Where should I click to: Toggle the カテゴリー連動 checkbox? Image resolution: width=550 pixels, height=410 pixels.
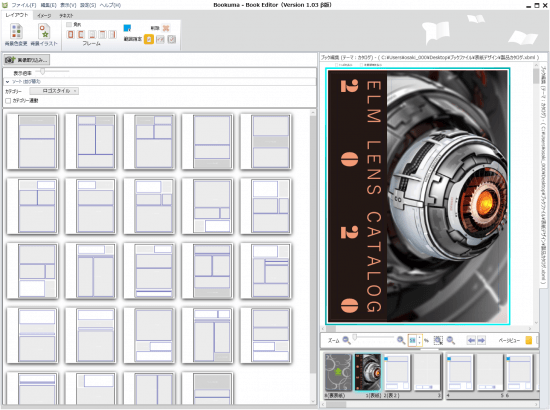coord(8,101)
